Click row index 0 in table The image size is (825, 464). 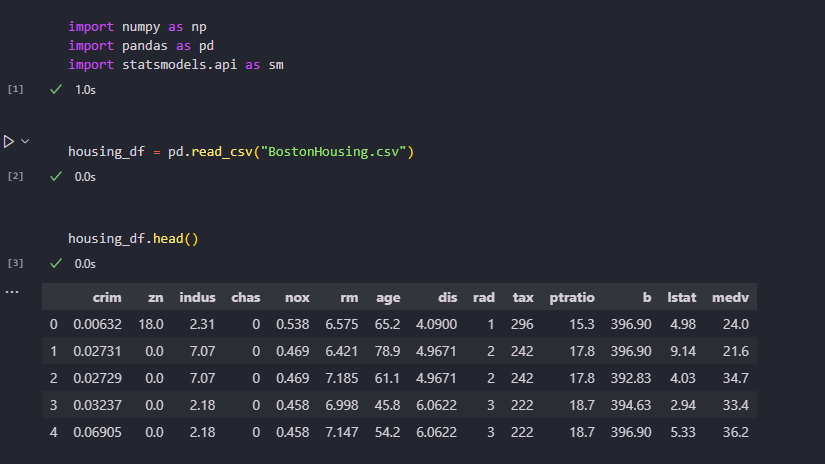tap(54, 325)
